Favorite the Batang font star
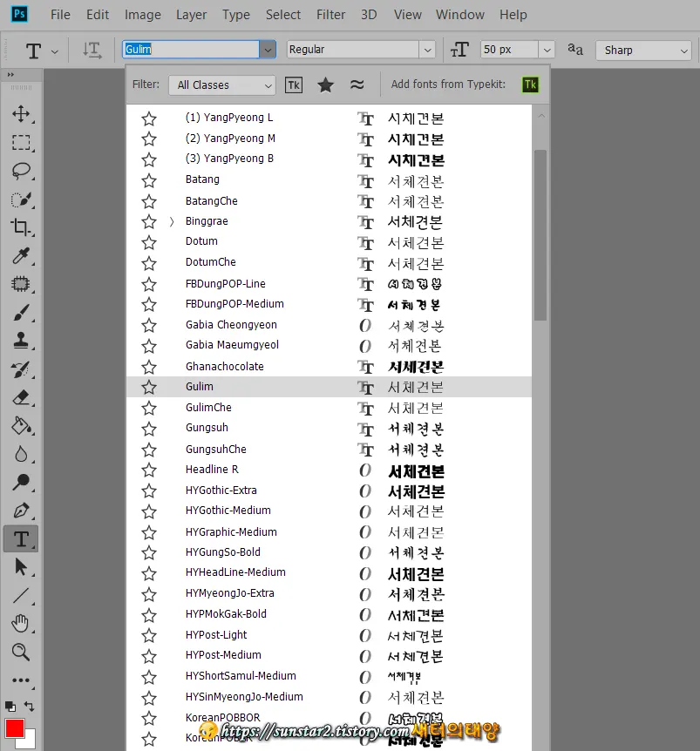Image resolution: width=700 pixels, height=751 pixels. 149,180
